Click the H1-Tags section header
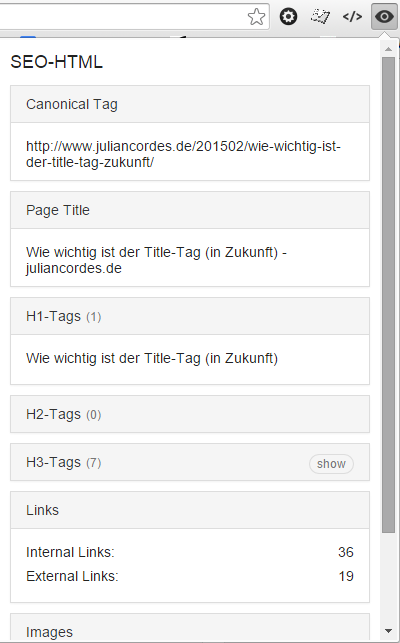The width and height of the screenshot is (400, 643). pos(190,316)
